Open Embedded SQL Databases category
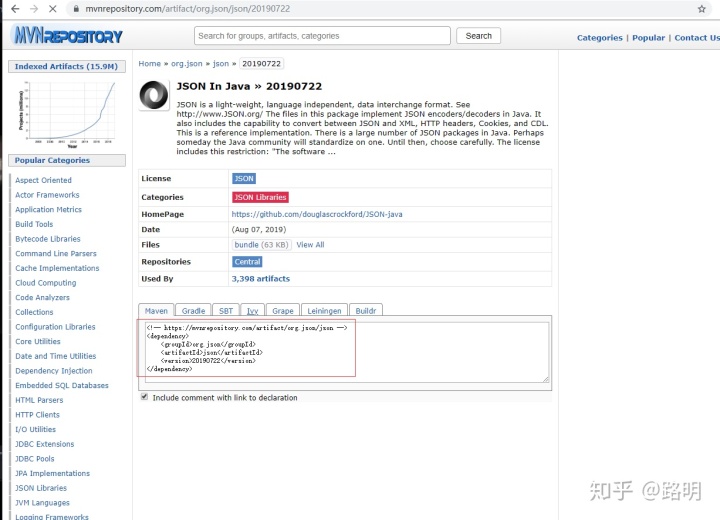Image resolution: width=720 pixels, height=520 pixels. [x=62, y=386]
